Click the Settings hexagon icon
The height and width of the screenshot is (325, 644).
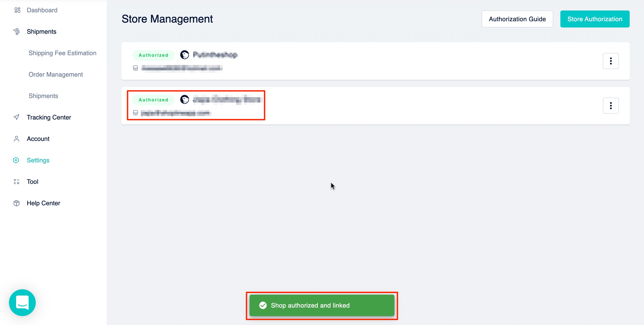16,160
